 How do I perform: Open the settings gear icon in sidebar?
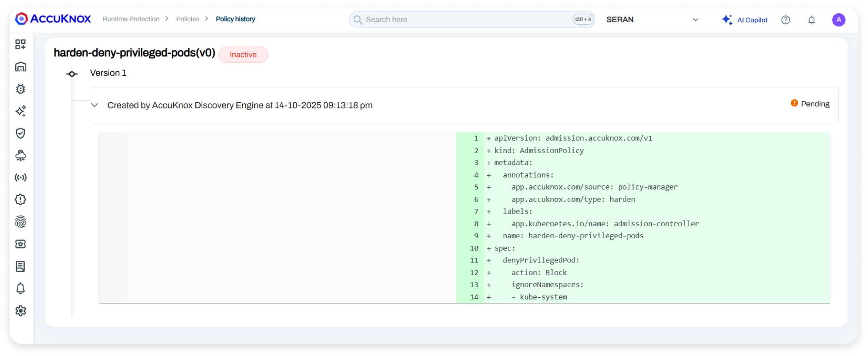[20, 311]
